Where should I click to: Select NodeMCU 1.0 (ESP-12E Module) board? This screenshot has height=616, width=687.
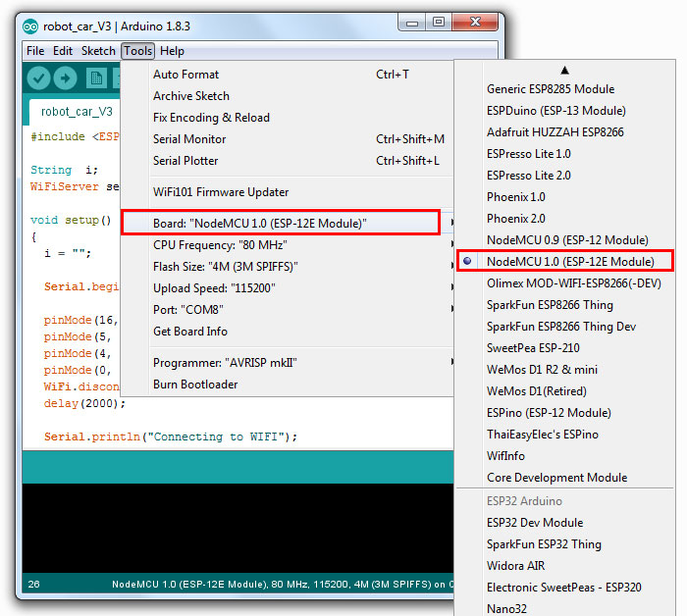tap(565, 261)
